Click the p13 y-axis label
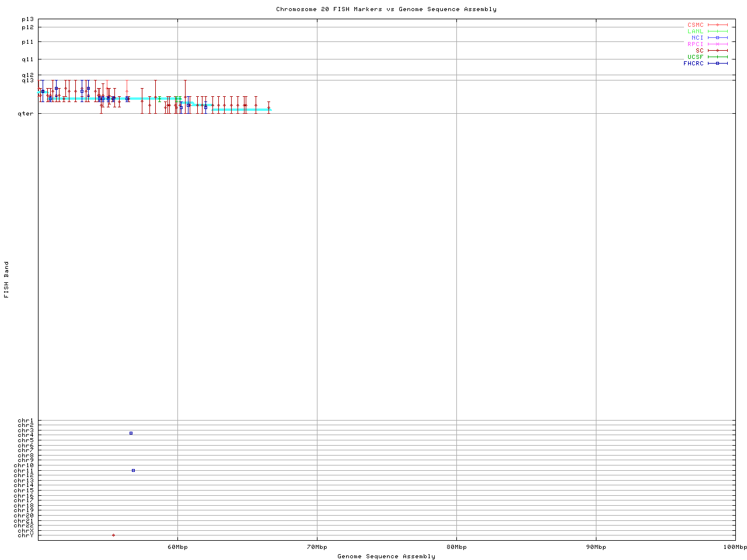The width and height of the screenshot is (747, 560). pyautogui.click(x=27, y=19)
